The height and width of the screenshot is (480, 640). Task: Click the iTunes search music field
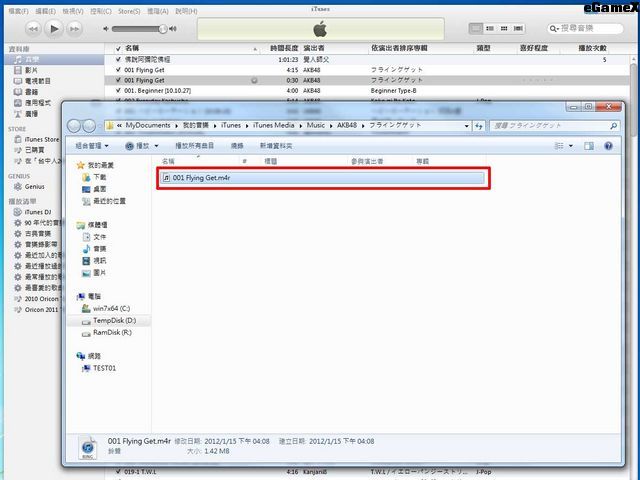(585, 28)
